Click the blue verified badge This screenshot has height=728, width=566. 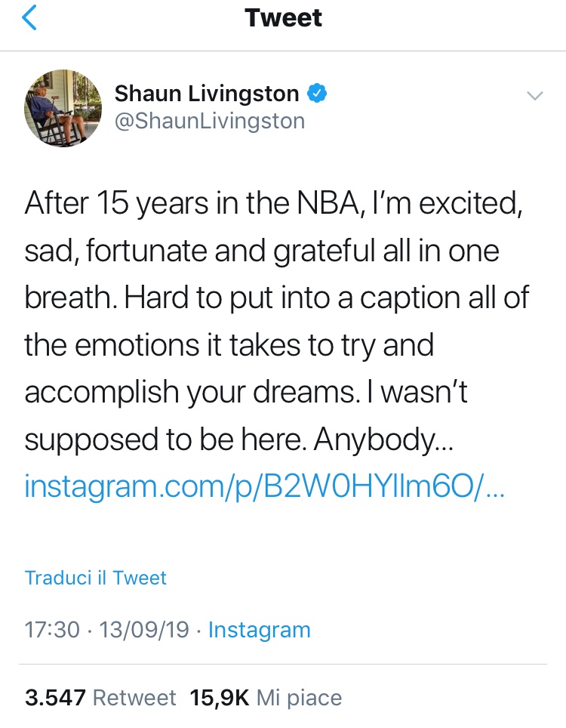click(x=318, y=94)
